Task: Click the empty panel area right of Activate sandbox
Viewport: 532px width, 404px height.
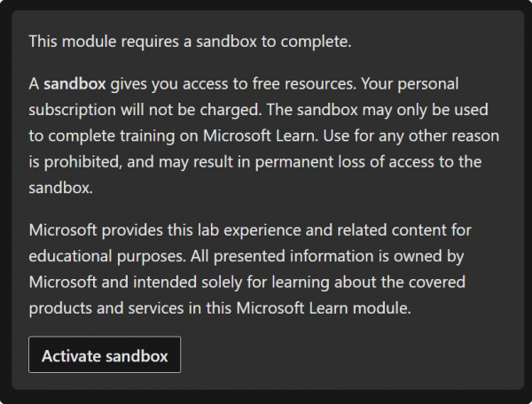Action: coord(355,355)
